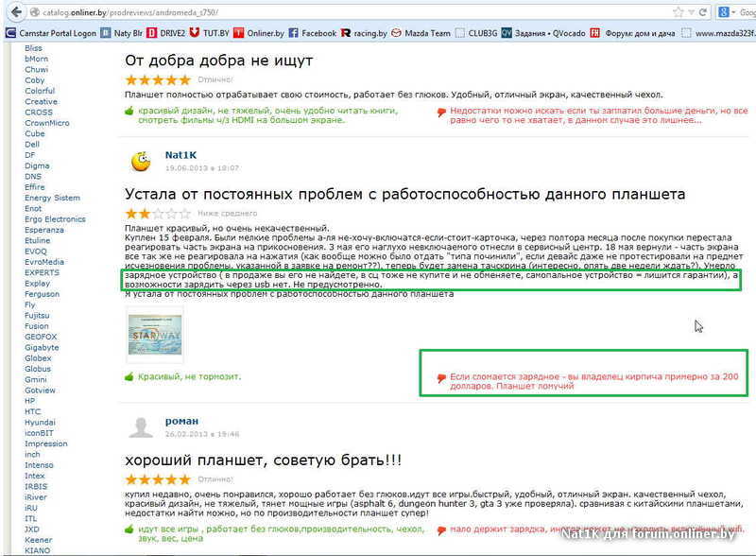Click review title "От добра добра не ищут"
Screen dimensions: 756x556
point(219,61)
